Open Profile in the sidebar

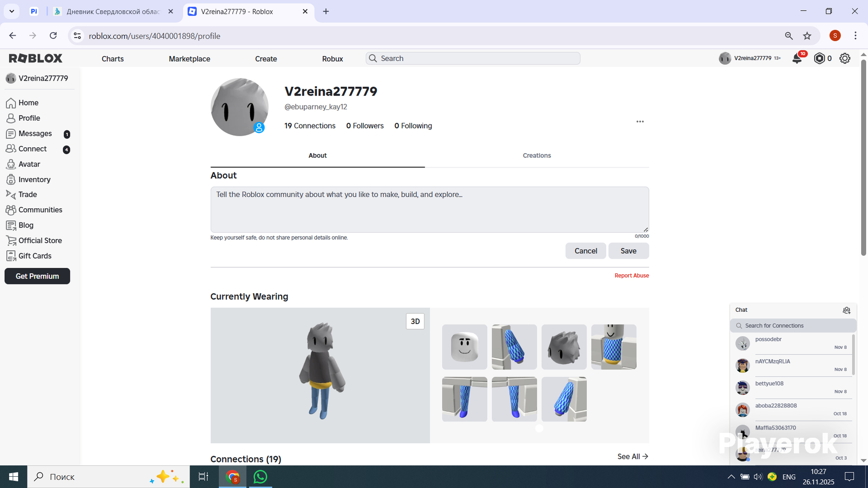click(23, 118)
